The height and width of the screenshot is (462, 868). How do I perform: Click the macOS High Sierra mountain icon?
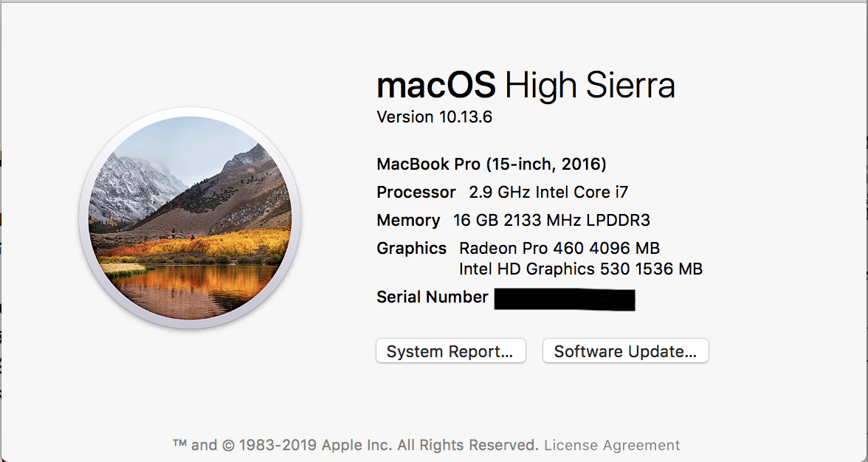190,218
